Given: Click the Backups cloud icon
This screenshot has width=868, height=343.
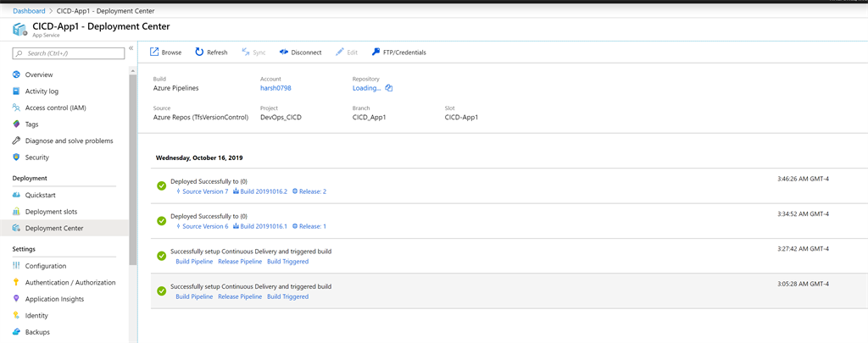Looking at the screenshot, I should tap(16, 333).
